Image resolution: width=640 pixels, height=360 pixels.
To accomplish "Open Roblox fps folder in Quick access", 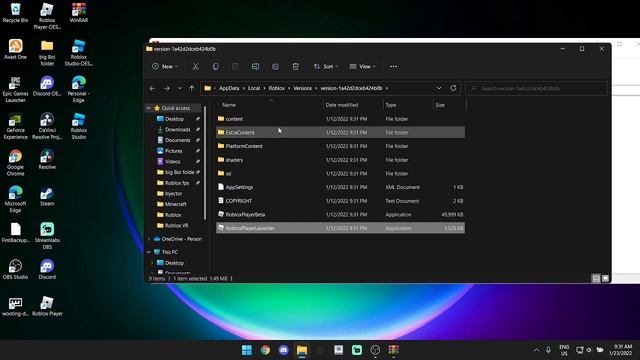I will click(x=177, y=183).
